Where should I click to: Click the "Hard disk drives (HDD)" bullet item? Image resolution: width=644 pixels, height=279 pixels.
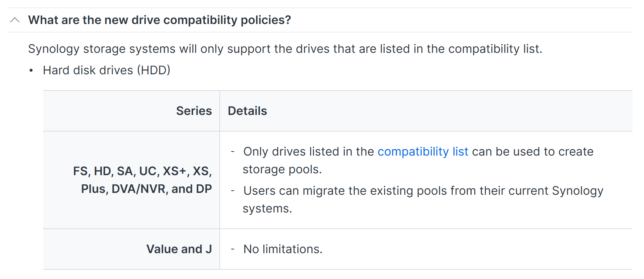(x=107, y=70)
